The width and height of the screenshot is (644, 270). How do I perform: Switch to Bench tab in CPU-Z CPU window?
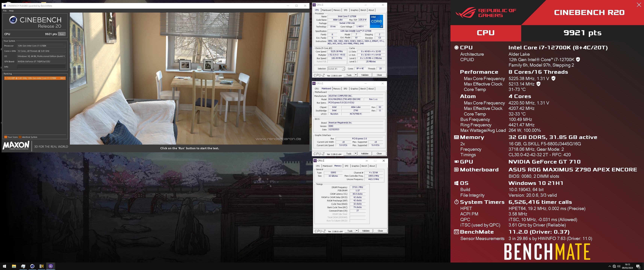coord(363,10)
